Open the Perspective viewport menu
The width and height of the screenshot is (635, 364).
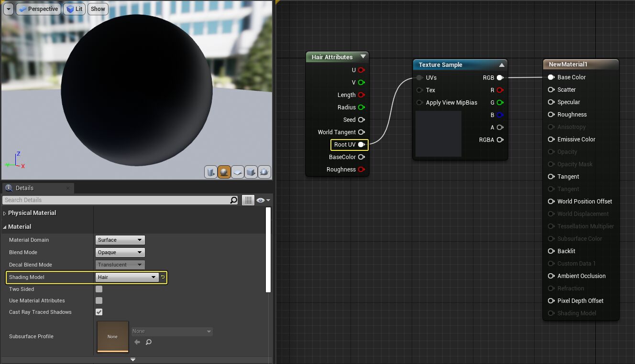38,9
